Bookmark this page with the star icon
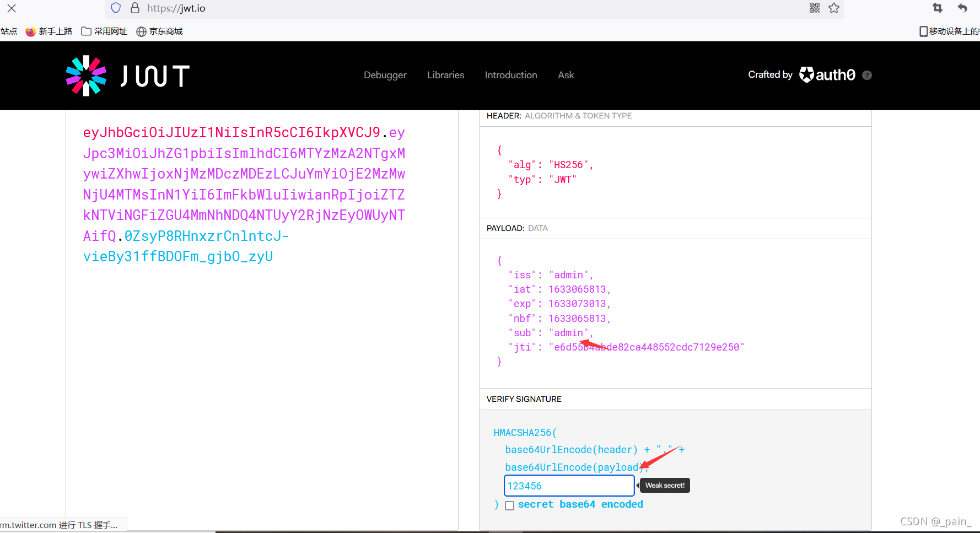Viewport: 980px width, 533px height. [834, 8]
